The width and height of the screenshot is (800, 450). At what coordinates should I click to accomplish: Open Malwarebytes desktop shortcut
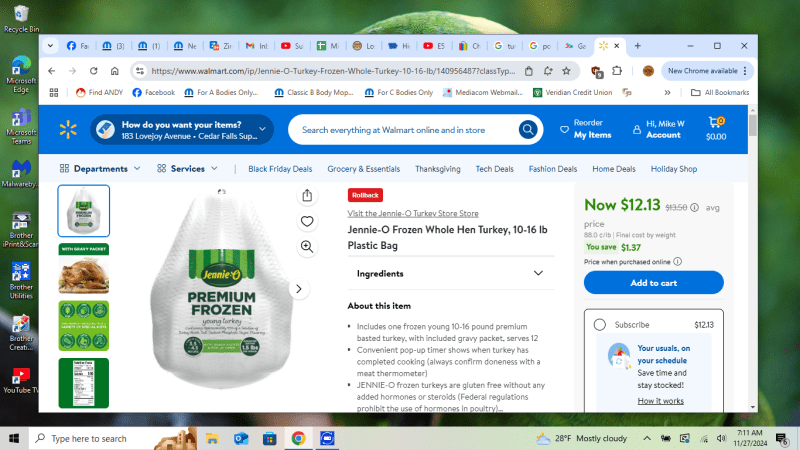(x=21, y=173)
